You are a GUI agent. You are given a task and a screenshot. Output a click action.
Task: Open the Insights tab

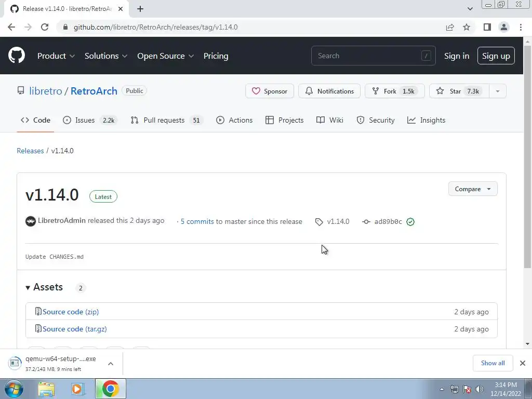(426, 120)
